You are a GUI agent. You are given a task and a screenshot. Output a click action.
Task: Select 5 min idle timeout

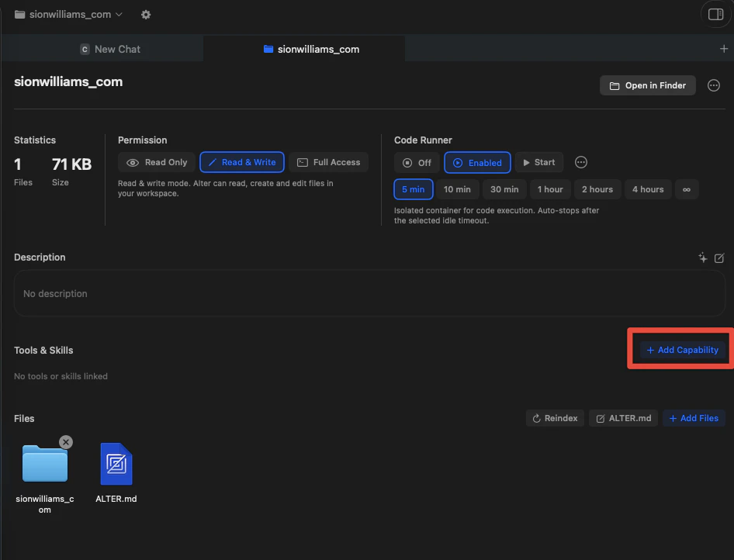pyautogui.click(x=414, y=189)
